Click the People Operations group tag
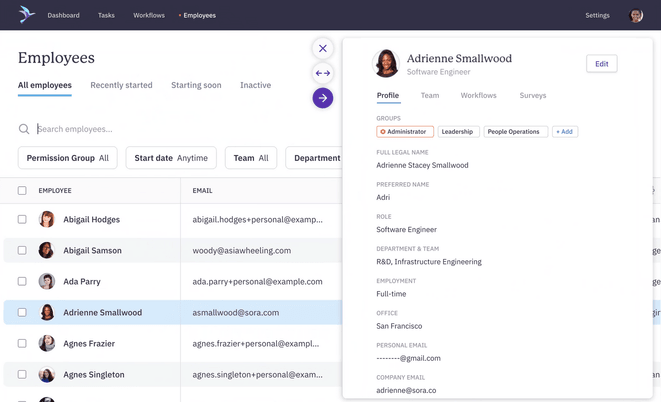Viewport: 661px width, 402px height. tap(516, 131)
